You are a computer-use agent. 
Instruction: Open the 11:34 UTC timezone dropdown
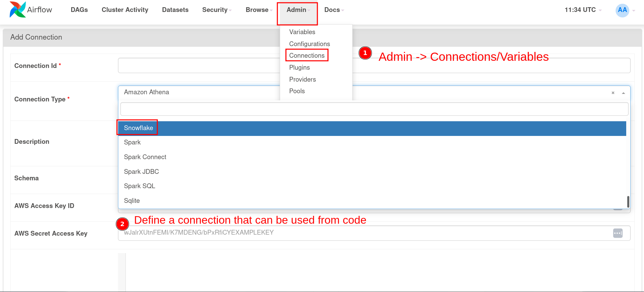583,10
